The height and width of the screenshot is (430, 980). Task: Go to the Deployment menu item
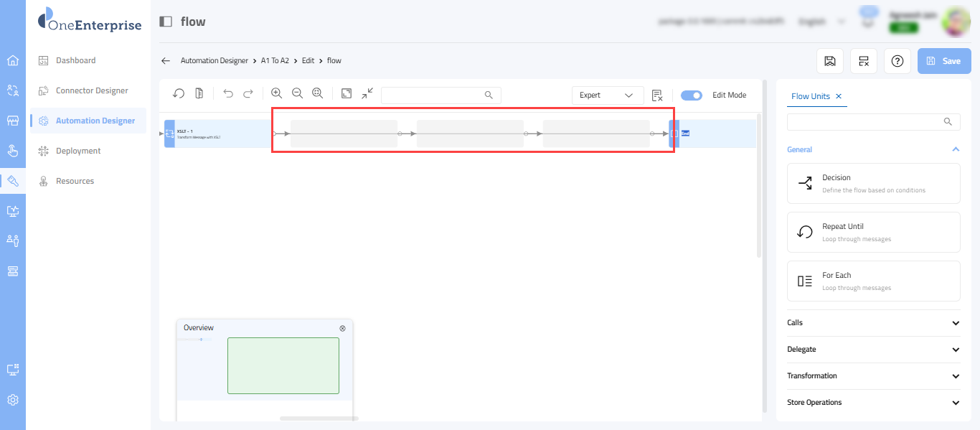tap(78, 151)
